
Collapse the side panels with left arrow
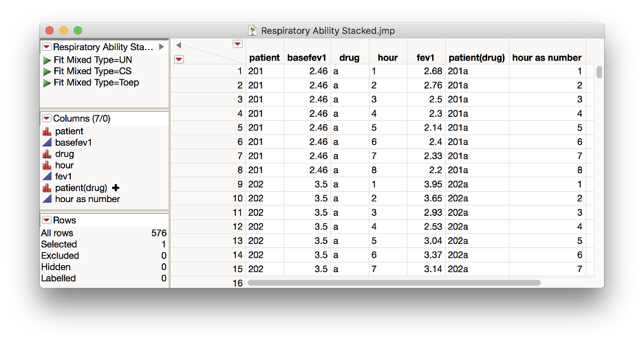point(179,45)
